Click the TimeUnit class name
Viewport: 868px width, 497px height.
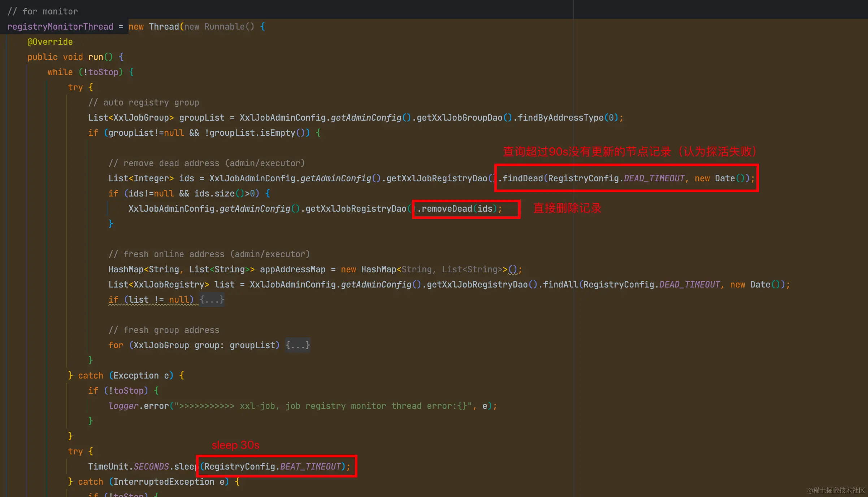[108, 467]
